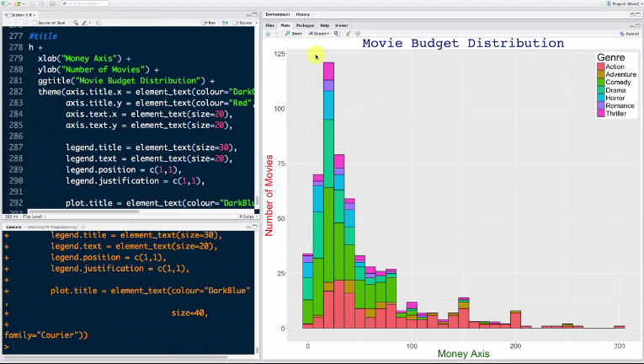The width and height of the screenshot is (644, 364).
Task: Close the Section 6.R tab
Action: (x=35, y=15)
